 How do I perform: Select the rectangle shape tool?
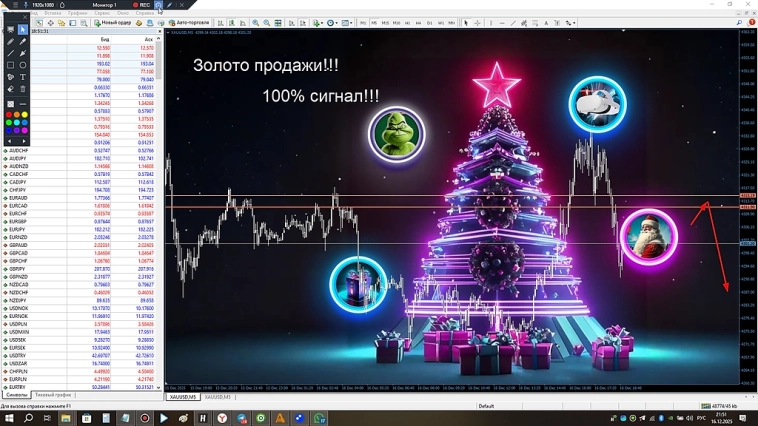tap(11, 65)
